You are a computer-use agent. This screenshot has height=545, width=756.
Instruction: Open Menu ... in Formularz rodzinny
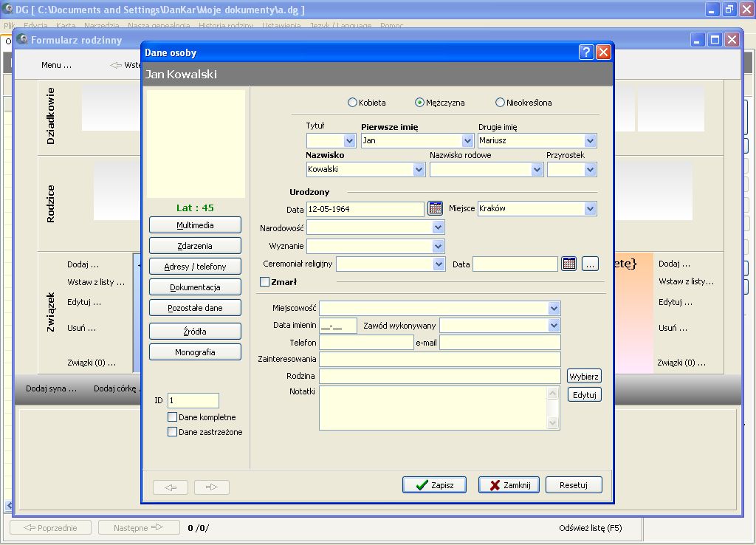56,65
